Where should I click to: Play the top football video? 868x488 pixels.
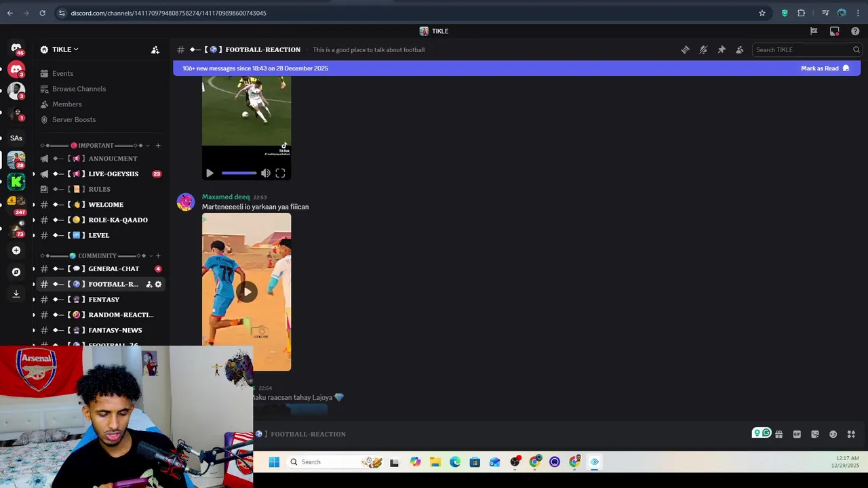pos(210,174)
